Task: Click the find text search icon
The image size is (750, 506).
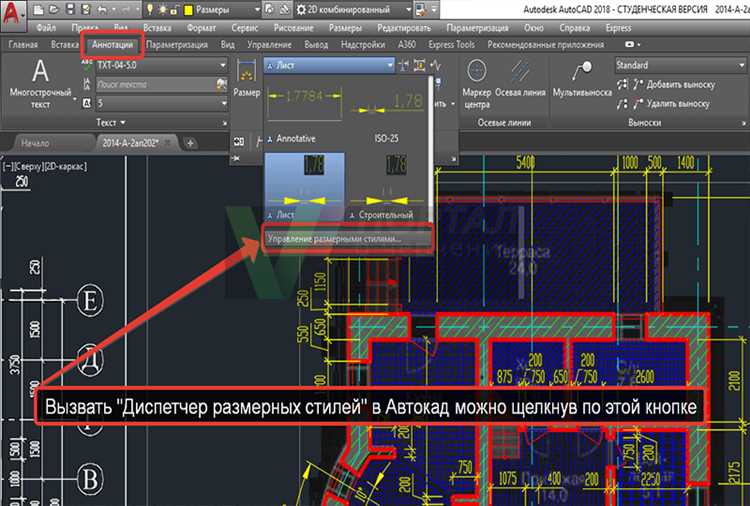Action: point(221,85)
